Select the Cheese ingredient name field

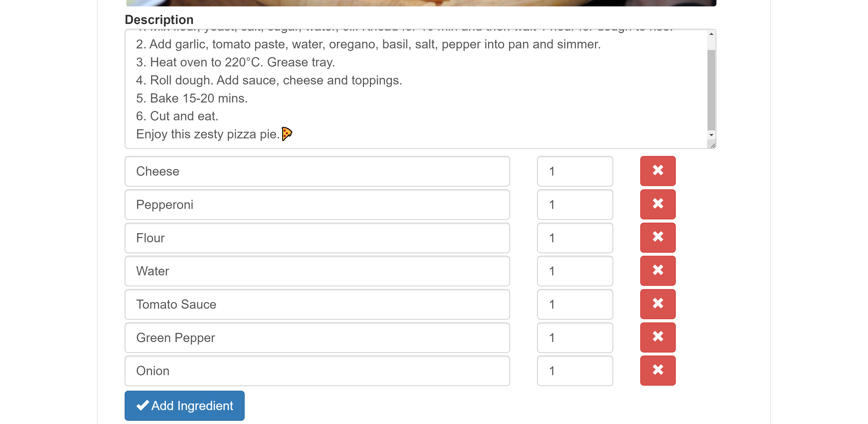316,171
